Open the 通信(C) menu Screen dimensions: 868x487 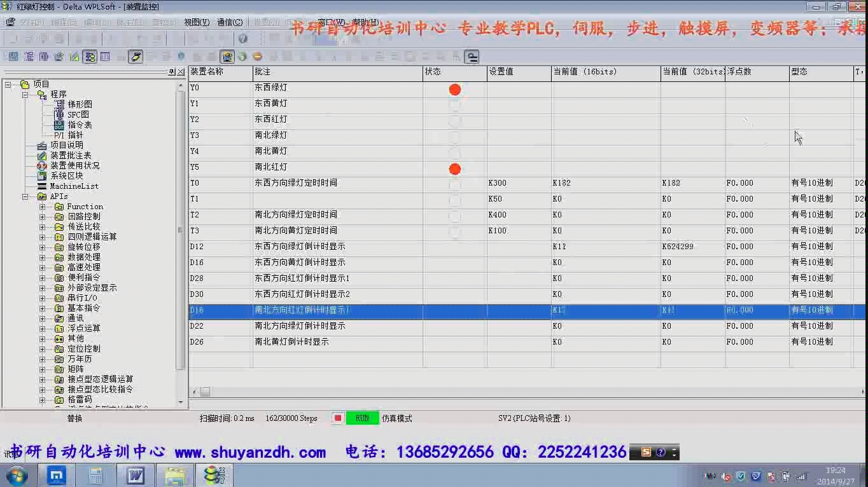(230, 22)
